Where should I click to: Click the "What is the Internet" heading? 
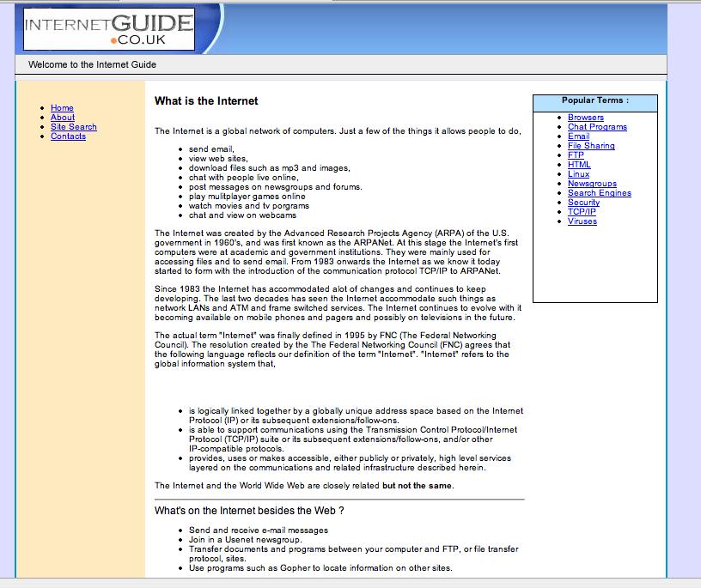206,101
